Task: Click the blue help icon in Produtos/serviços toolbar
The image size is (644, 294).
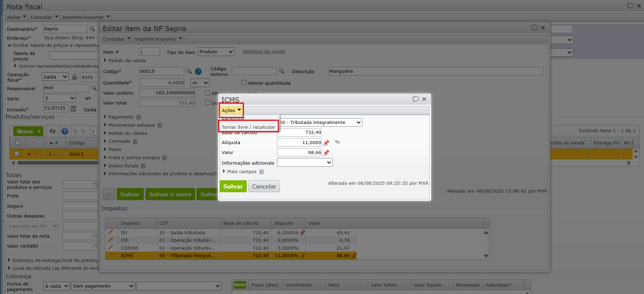Action: tap(65, 131)
